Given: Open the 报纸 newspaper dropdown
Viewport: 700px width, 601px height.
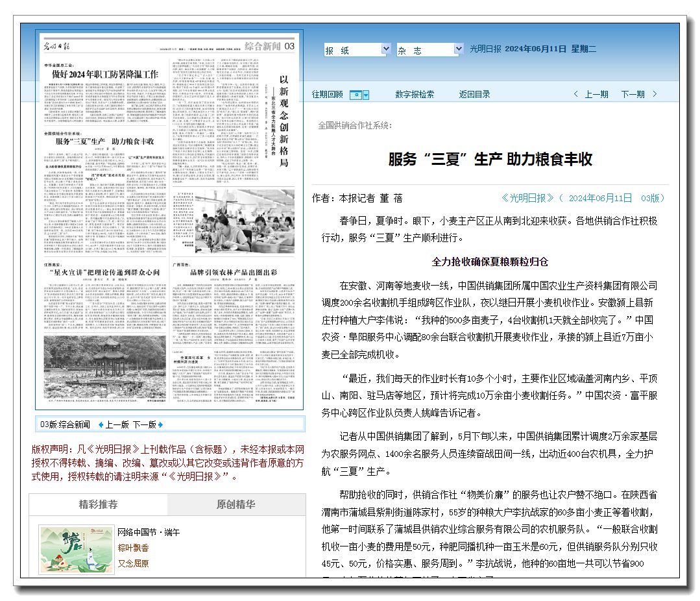Looking at the screenshot, I should 357,49.
